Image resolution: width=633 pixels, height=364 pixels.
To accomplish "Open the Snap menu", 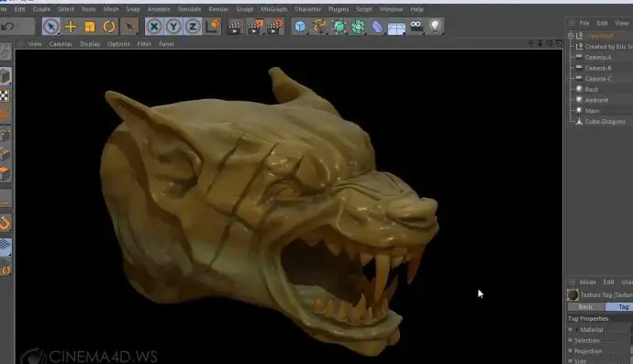I will coord(133,9).
